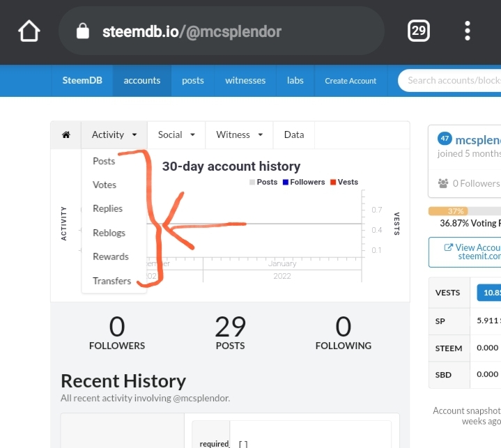Screen dimensions: 501x448
Task: Tap the browser home icon
Action: pyautogui.click(x=29, y=31)
